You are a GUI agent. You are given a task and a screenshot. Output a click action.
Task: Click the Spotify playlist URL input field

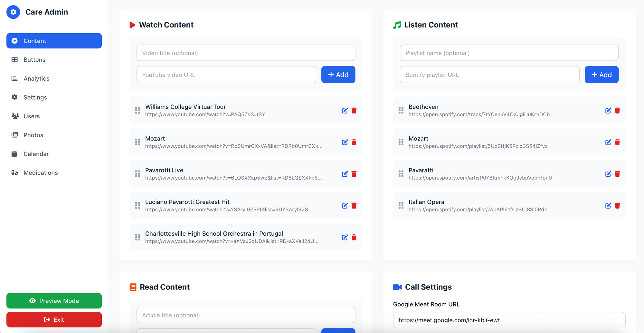[x=489, y=74]
